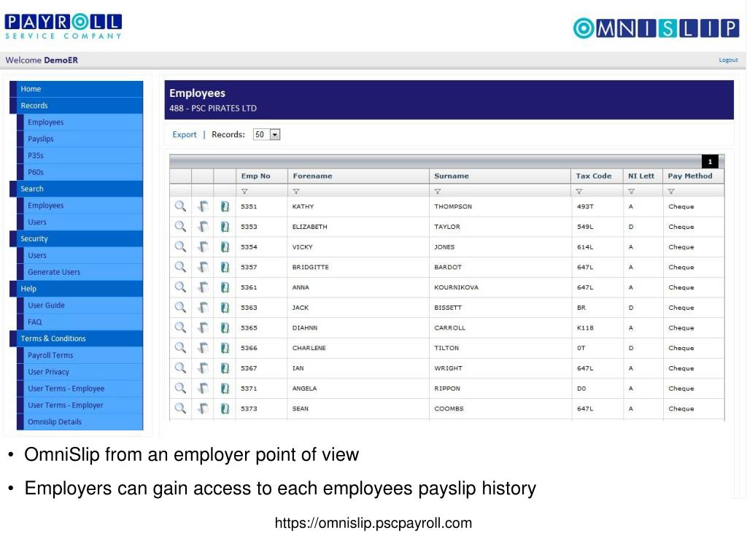Screen dimensions: 747x560
Task: Open the Records count dropdown
Action: (x=267, y=135)
